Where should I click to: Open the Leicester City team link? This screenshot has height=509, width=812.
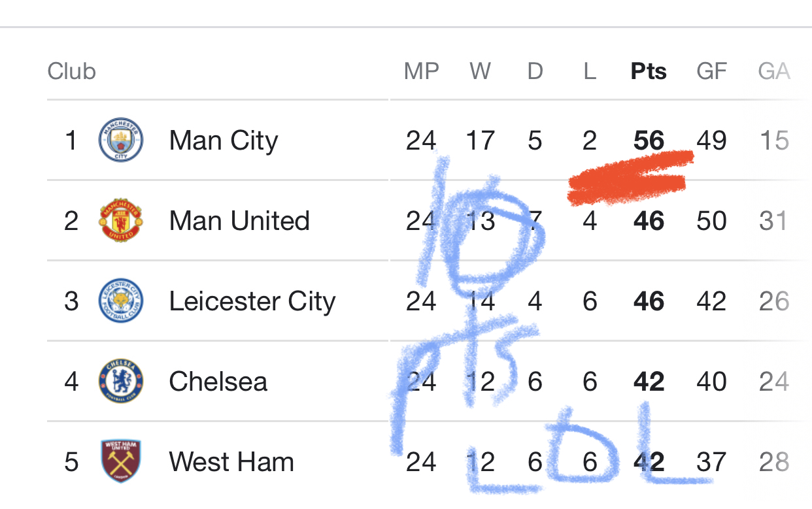point(252,302)
